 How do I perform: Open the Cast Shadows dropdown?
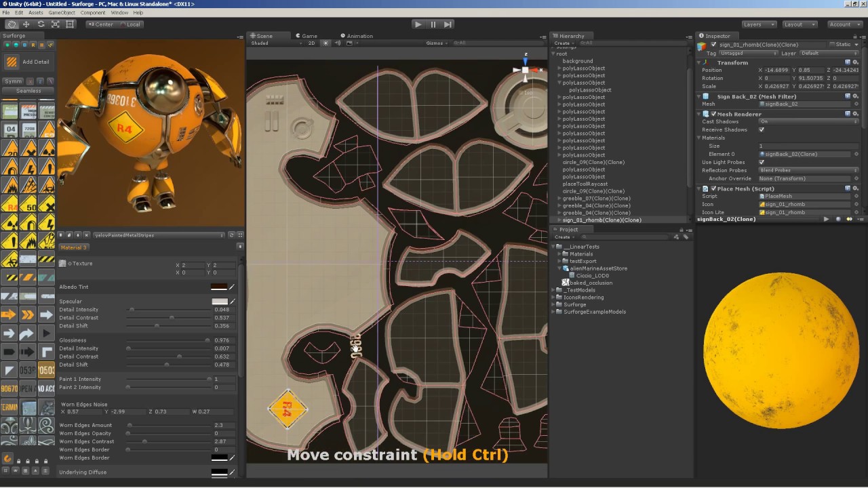(x=809, y=121)
